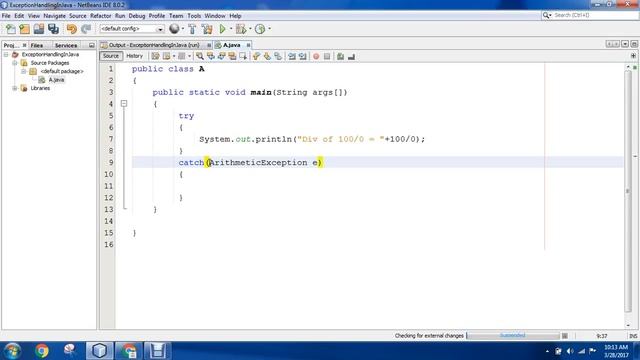Click the Last Edit icon next to History
The width and height of the screenshot is (640, 360).
coord(155,56)
